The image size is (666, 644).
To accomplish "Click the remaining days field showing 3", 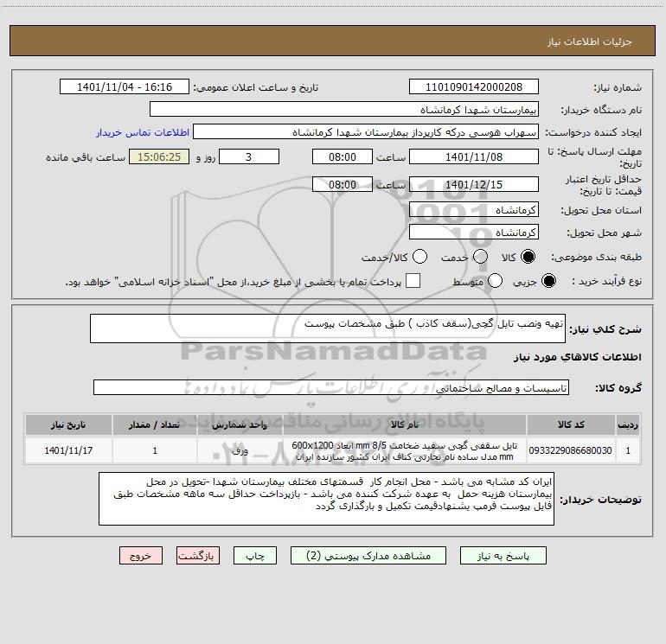I will coord(249,157).
